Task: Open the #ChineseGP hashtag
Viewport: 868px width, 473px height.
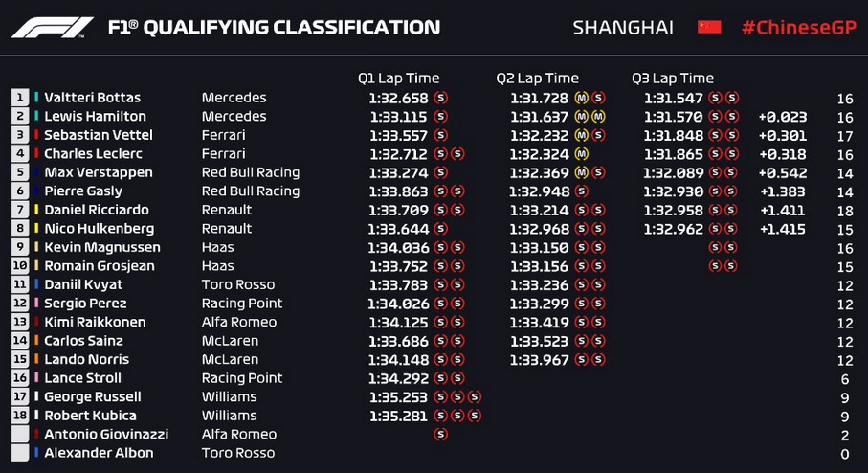Action: (x=799, y=28)
